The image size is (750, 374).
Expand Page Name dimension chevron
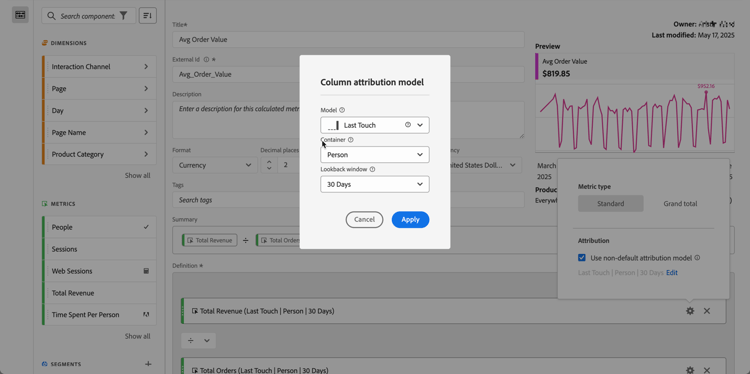146,132
